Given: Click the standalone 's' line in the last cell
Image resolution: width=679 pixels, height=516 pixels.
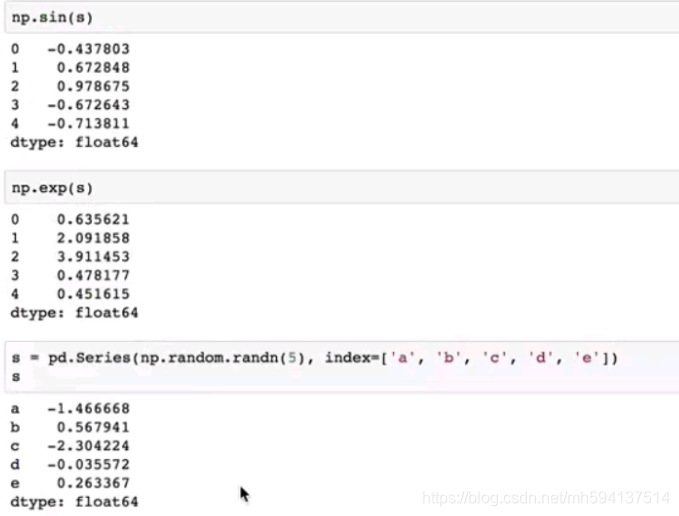Looking at the screenshot, I should (16, 377).
